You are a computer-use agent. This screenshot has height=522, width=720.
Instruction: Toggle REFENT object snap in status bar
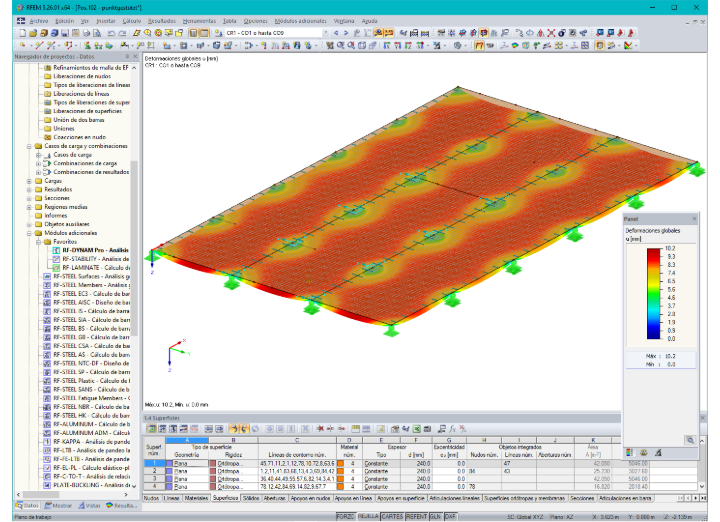pos(416,517)
